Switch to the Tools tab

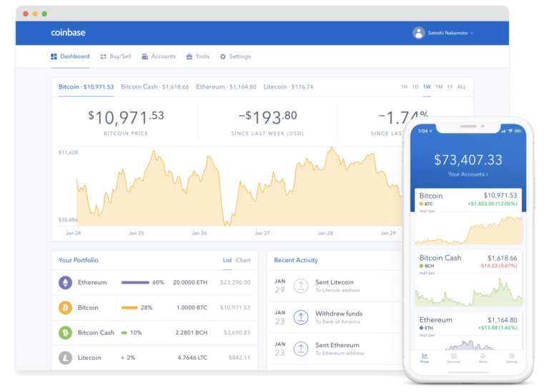198,56
